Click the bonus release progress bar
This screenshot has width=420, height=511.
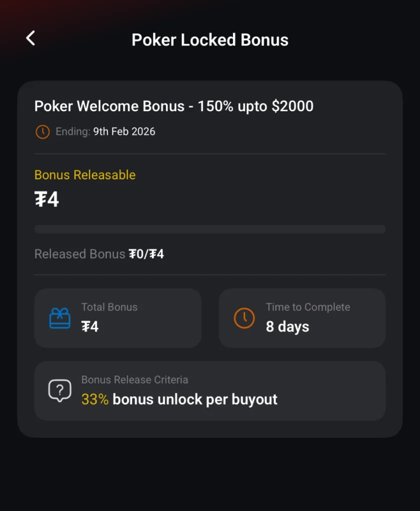[210, 229]
